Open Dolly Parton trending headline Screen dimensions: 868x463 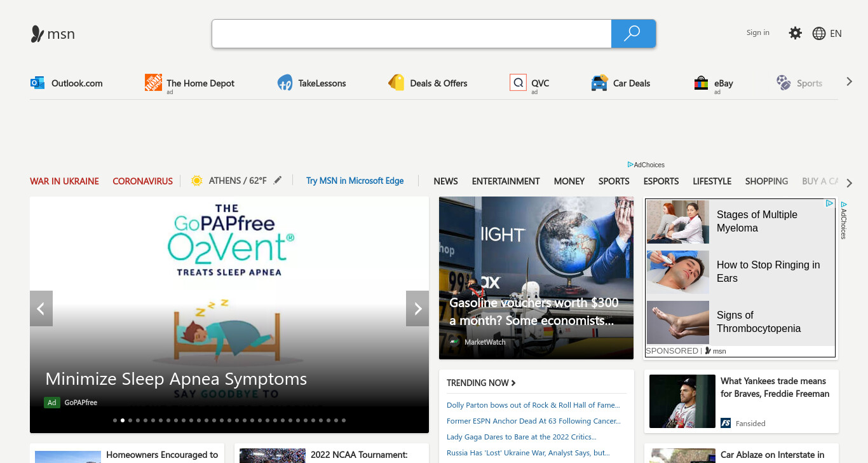coord(533,405)
